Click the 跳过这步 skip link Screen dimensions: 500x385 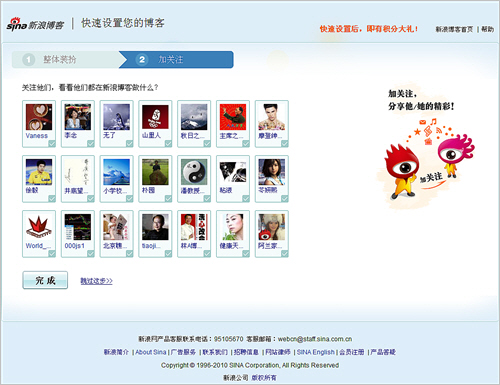(96, 281)
